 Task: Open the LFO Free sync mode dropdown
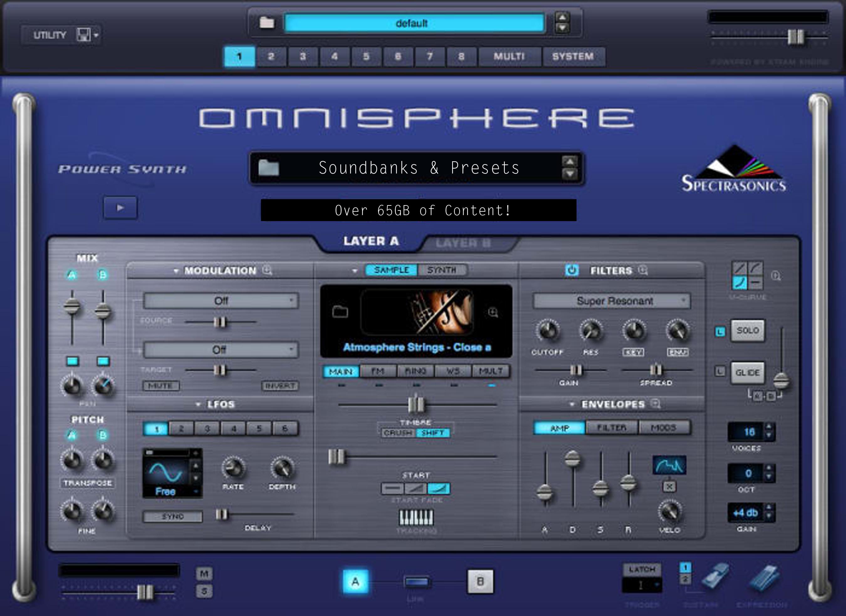[172, 491]
